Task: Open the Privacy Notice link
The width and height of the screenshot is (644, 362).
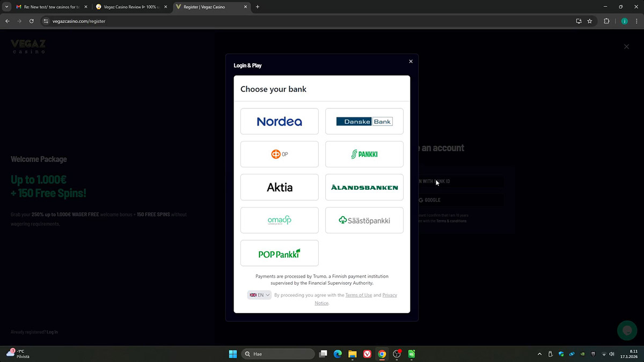Action: point(390,295)
